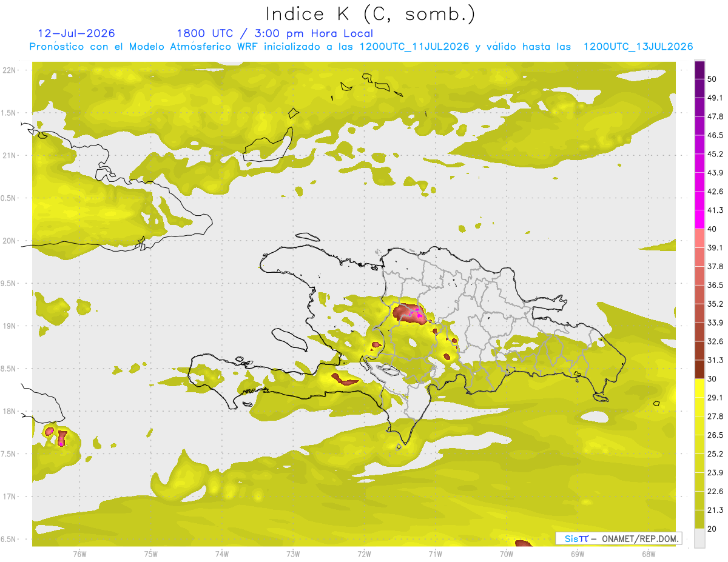The width and height of the screenshot is (728, 562).
Task: Click the '40' color bar label
Action: (713, 229)
